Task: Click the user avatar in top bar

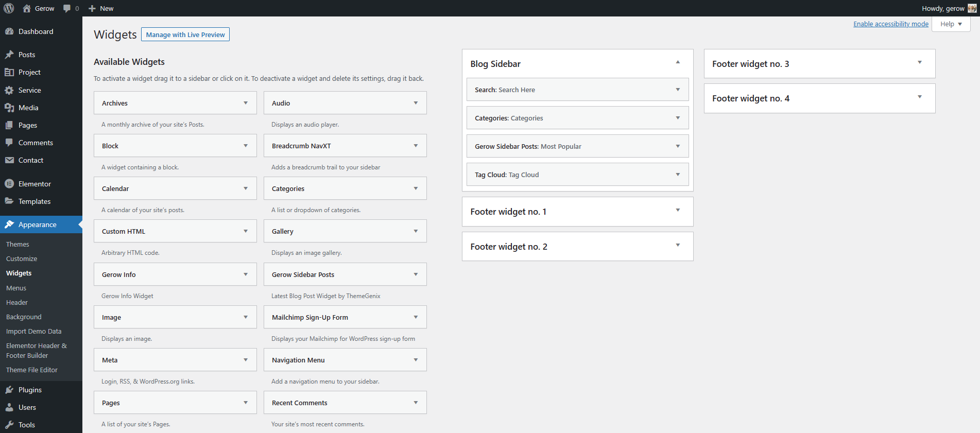Action: pyautogui.click(x=972, y=8)
